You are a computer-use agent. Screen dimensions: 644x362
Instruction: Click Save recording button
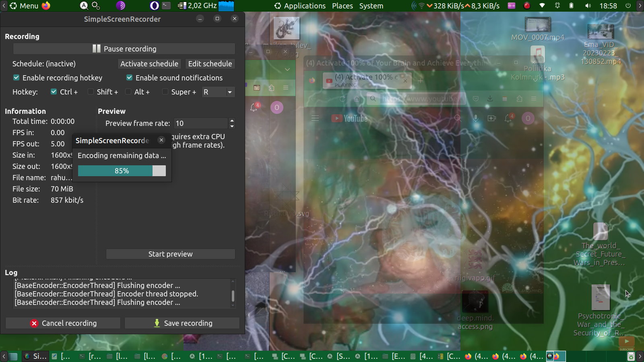point(182,323)
